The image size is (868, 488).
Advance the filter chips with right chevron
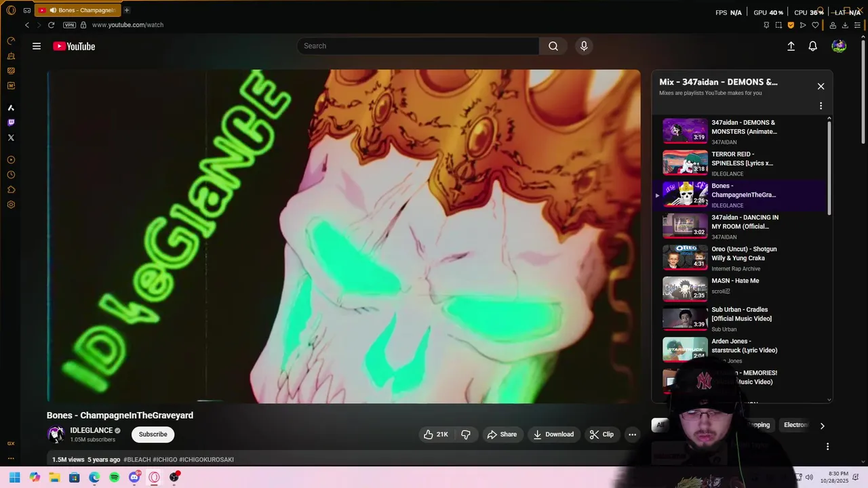[x=822, y=426]
